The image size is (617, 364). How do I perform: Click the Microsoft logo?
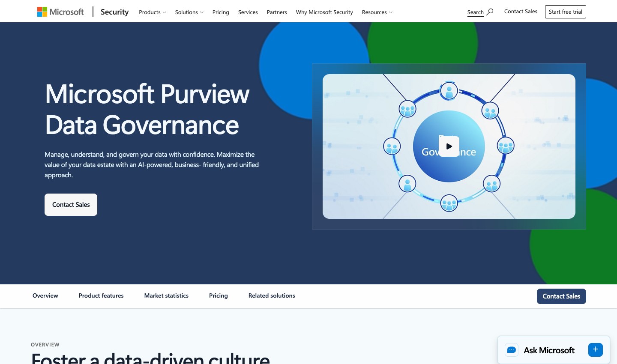[x=60, y=12]
